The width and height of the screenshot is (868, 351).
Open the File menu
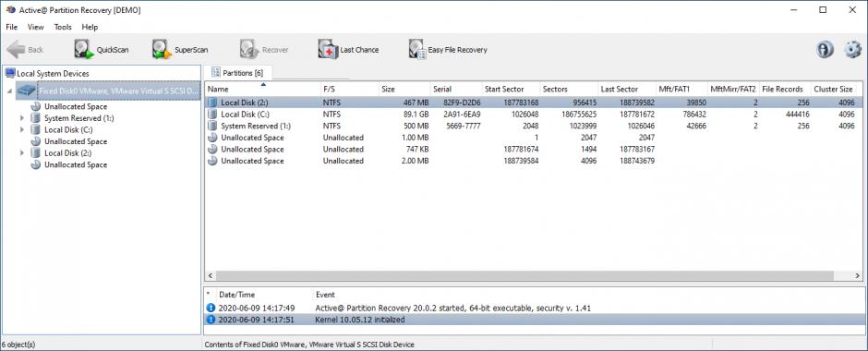point(12,27)
